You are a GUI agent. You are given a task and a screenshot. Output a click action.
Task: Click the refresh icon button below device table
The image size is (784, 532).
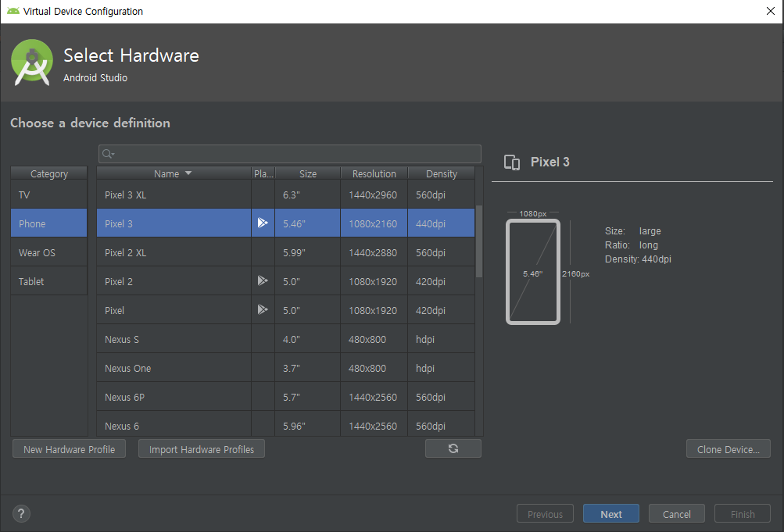coord(453,448)
